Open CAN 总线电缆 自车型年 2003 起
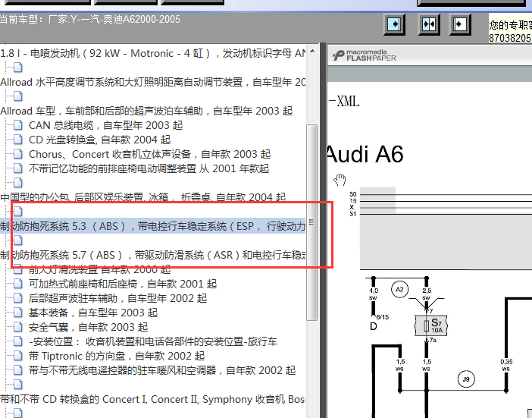 tap(105, 125)
